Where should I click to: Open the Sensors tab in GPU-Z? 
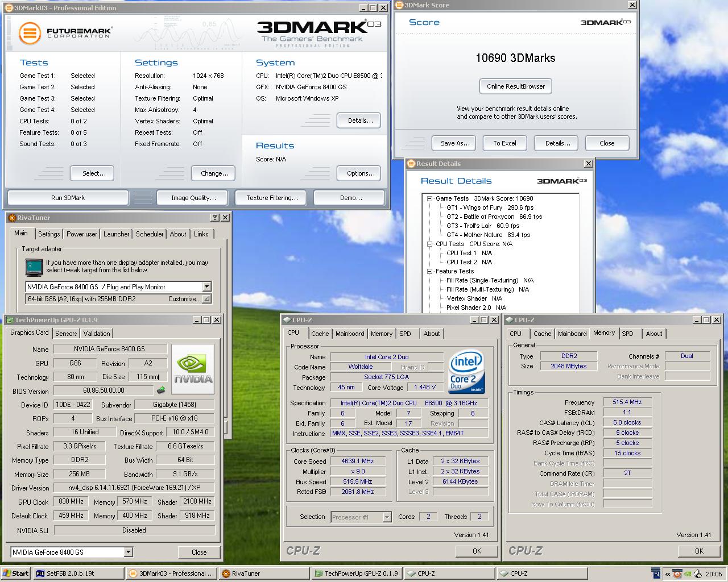click(x=66, y=334)
